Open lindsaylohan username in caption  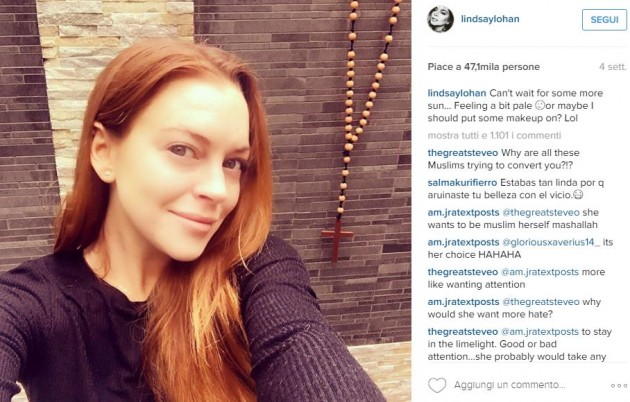[456, 93]
